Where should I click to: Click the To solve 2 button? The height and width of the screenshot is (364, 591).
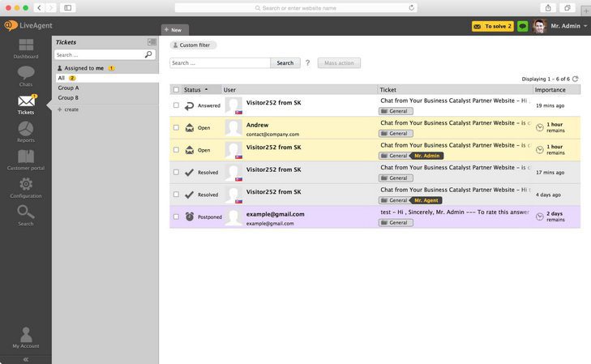coord(492,26)
